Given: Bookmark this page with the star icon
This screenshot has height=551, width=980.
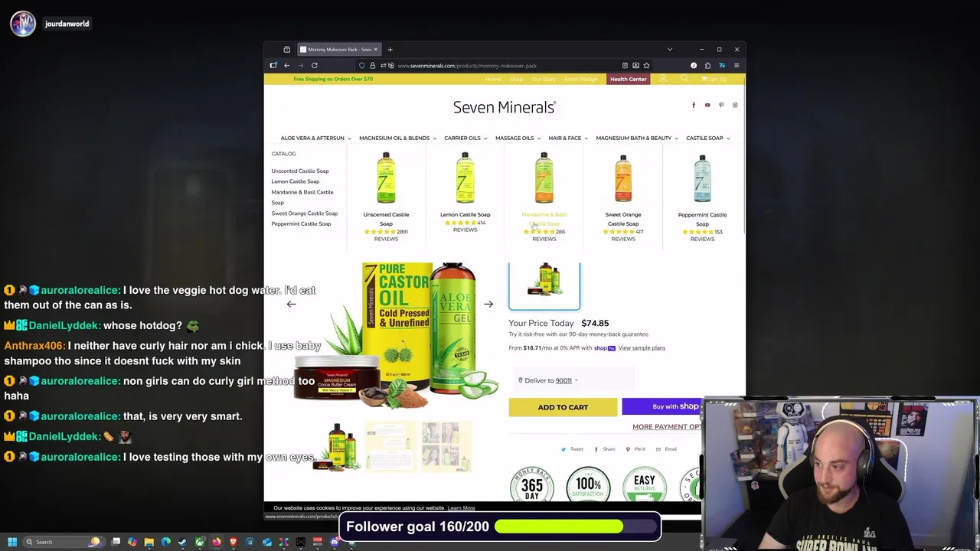Looking at the screenshot, I should tap(646, 66).
